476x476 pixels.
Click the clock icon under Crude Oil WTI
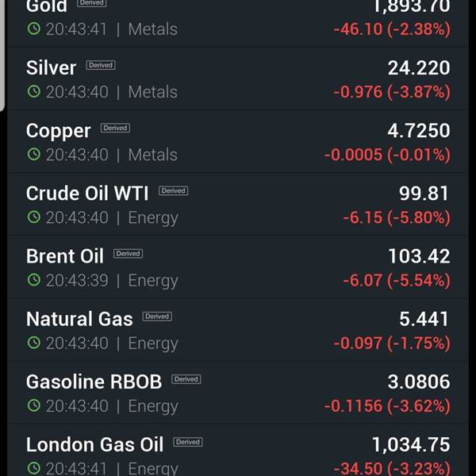(33, 217)
